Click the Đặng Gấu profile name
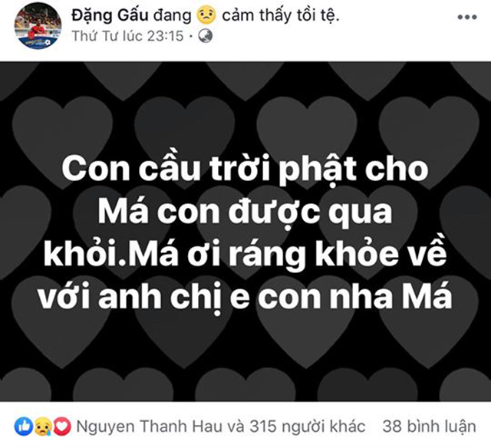Screen dimensions: 491x448 (x=110, y=15)
